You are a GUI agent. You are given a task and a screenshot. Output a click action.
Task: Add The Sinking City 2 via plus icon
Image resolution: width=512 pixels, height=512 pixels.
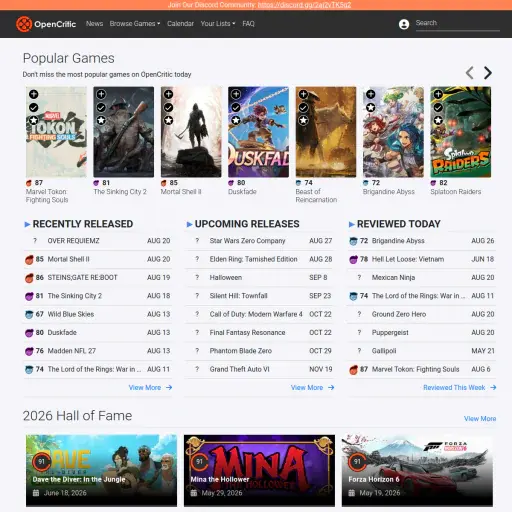point(101,94)
